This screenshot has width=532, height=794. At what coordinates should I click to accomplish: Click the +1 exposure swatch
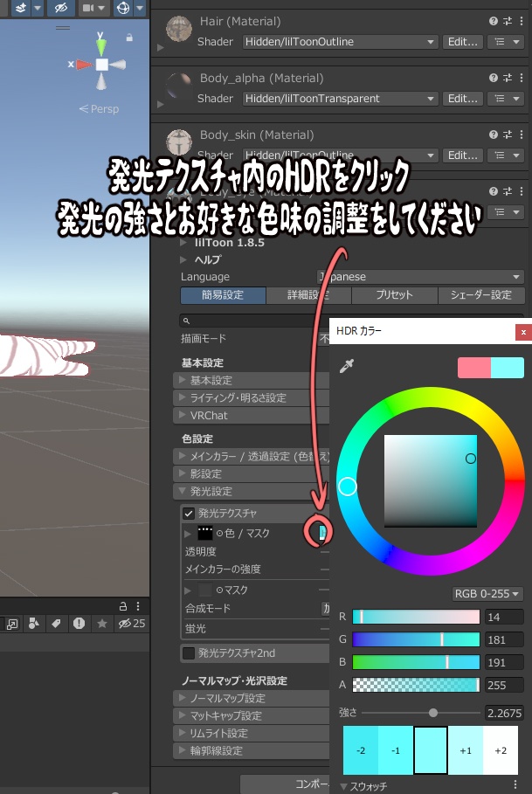coord(466,750)
